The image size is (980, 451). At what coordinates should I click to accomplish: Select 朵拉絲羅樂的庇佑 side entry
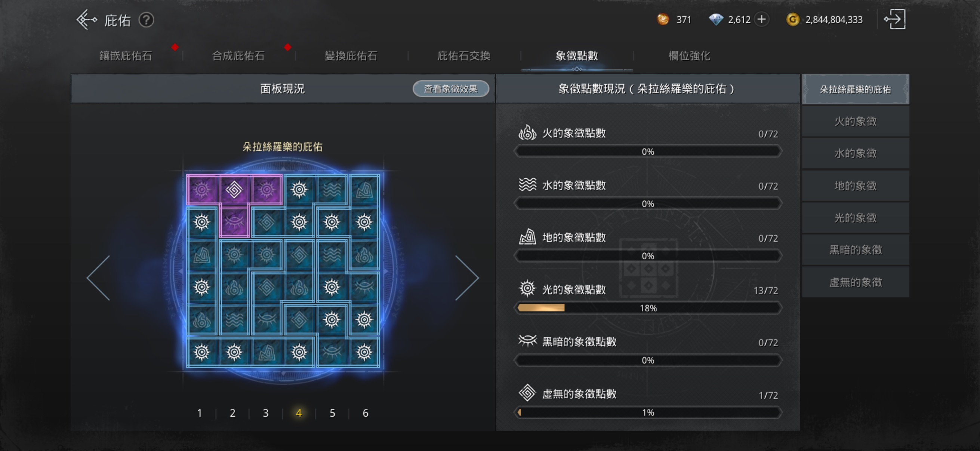tap(855, 89)
